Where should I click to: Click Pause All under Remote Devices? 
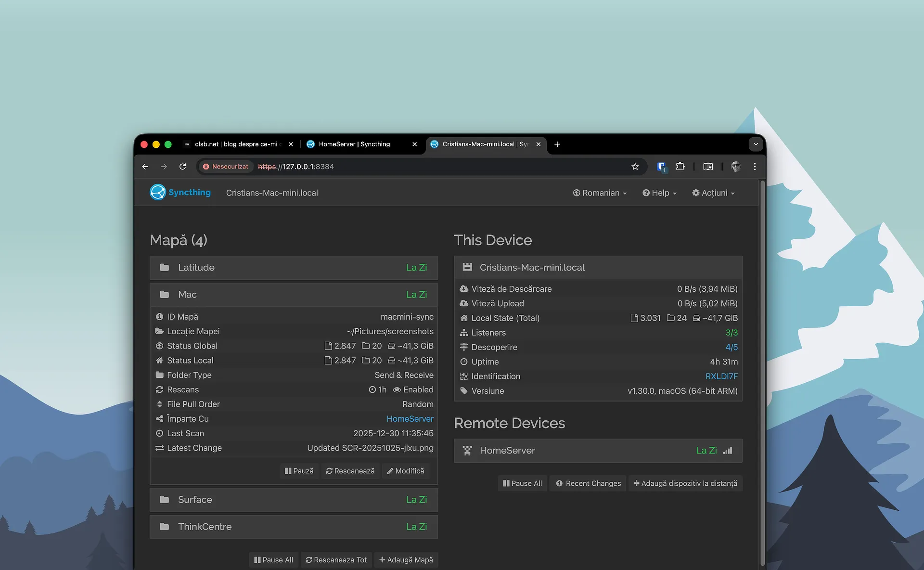pos(522,483)
